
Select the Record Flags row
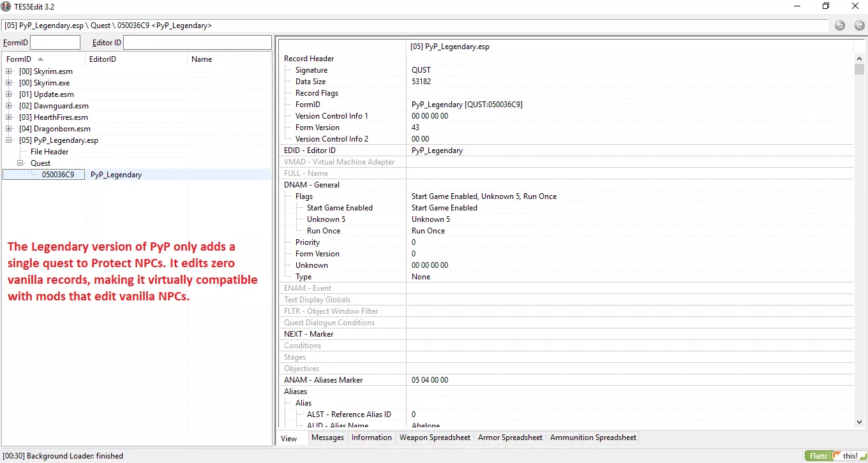point(566,93)
